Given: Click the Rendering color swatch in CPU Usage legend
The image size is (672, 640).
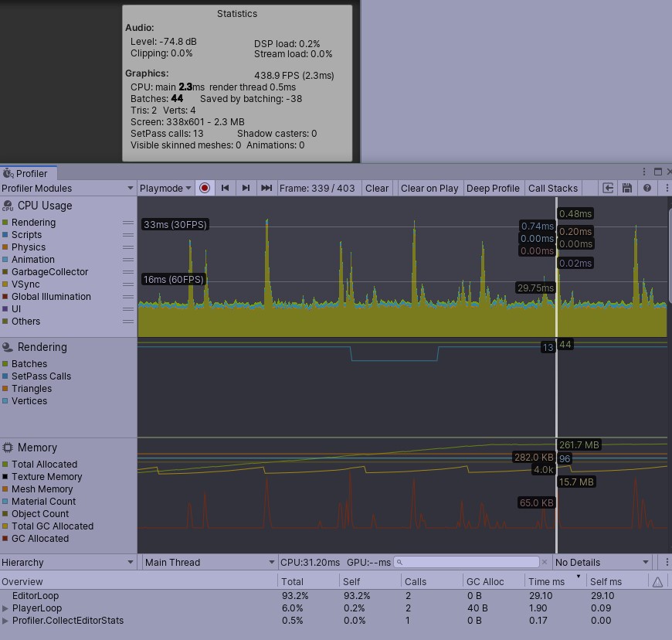Looking at the screenshot, I should [6, 222].
